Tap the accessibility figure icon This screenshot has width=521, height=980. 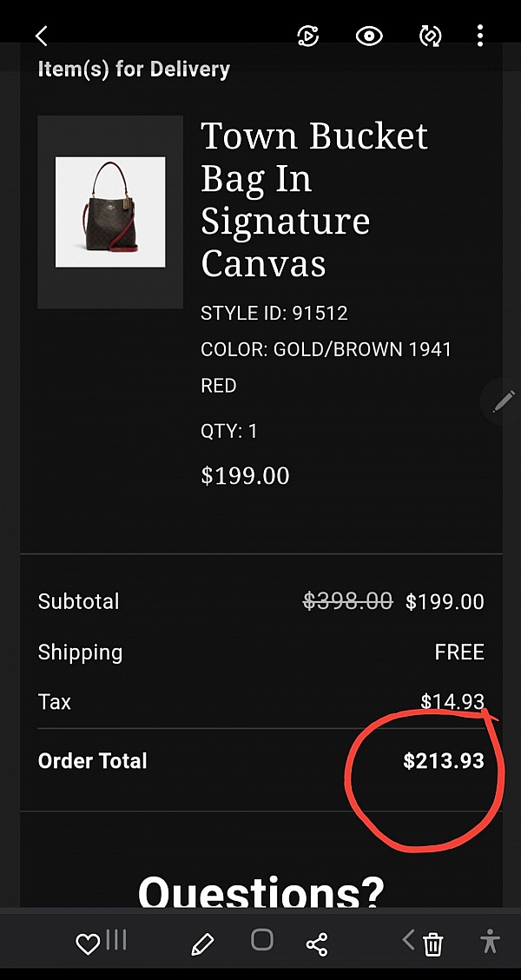click(489, 942)
